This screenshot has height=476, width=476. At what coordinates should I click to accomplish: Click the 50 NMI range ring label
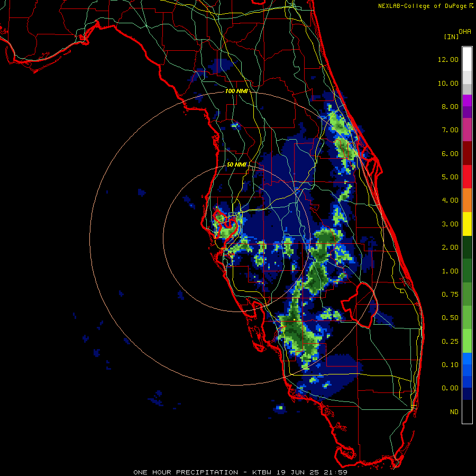[x=236, y=164]
